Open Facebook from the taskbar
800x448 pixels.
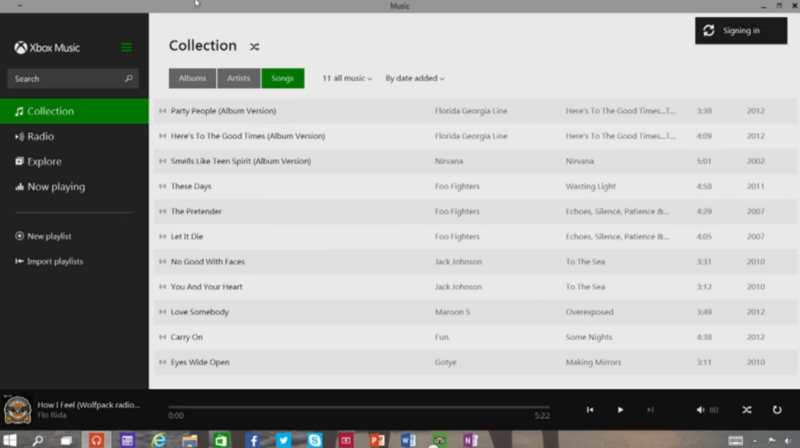[x=253, y=440]
